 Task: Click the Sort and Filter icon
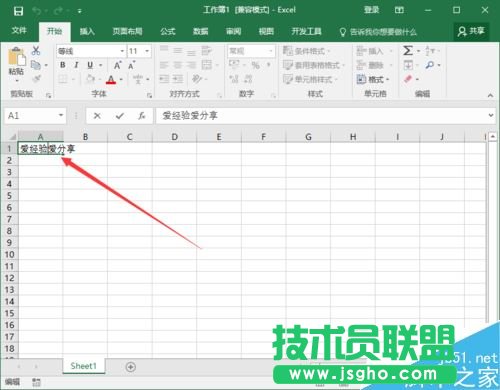click(x=430, y=51)
